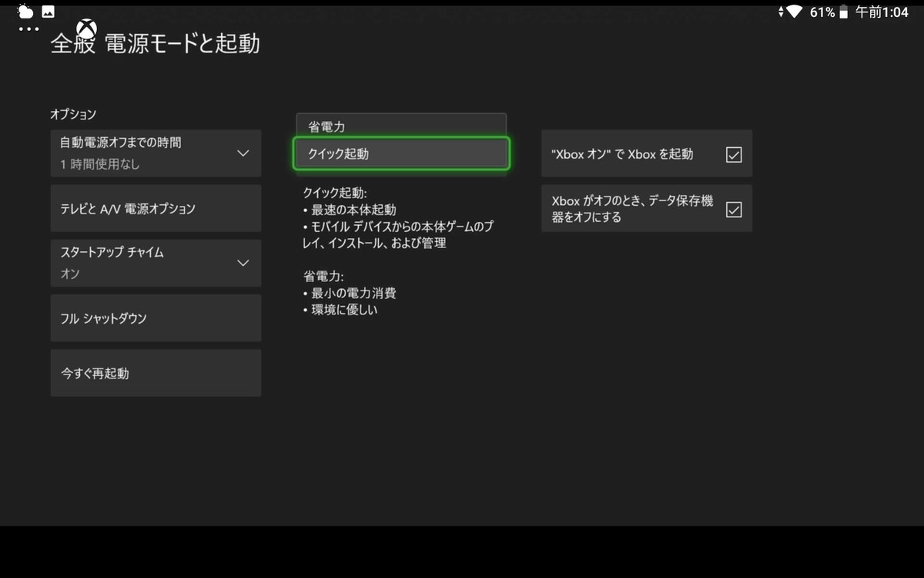
Task: Open テレビと A/V 電源オプション
Action: tap(156, 208)
